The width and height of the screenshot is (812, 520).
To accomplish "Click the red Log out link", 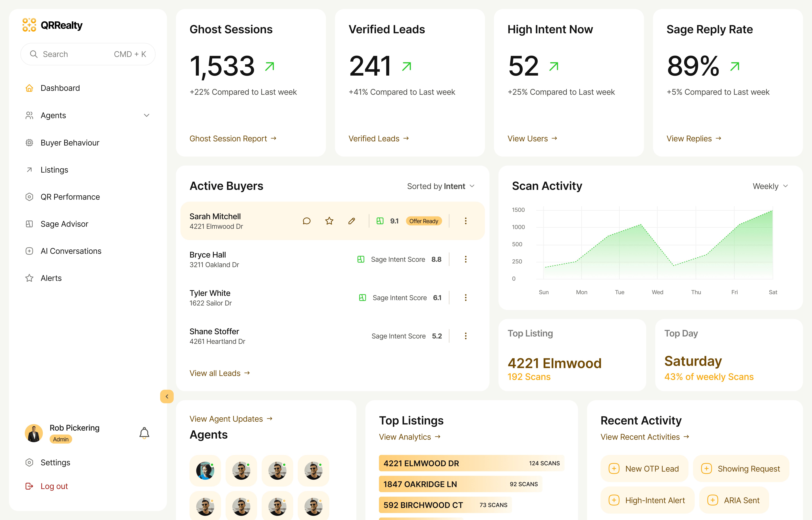I will pyautogui.click(x=54, y=486).
